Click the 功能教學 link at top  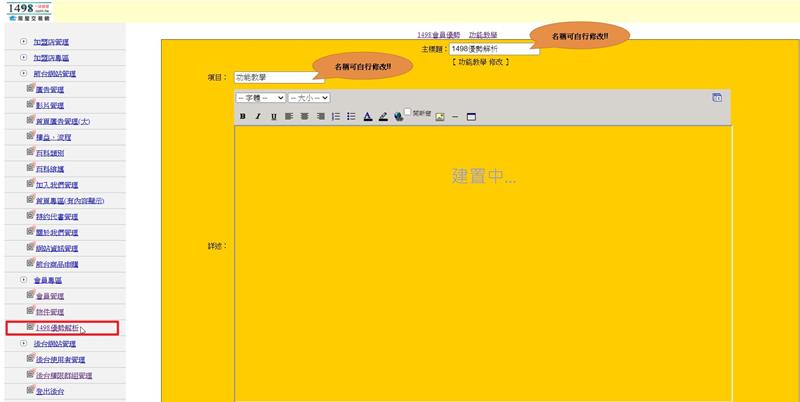click(483, 34)
